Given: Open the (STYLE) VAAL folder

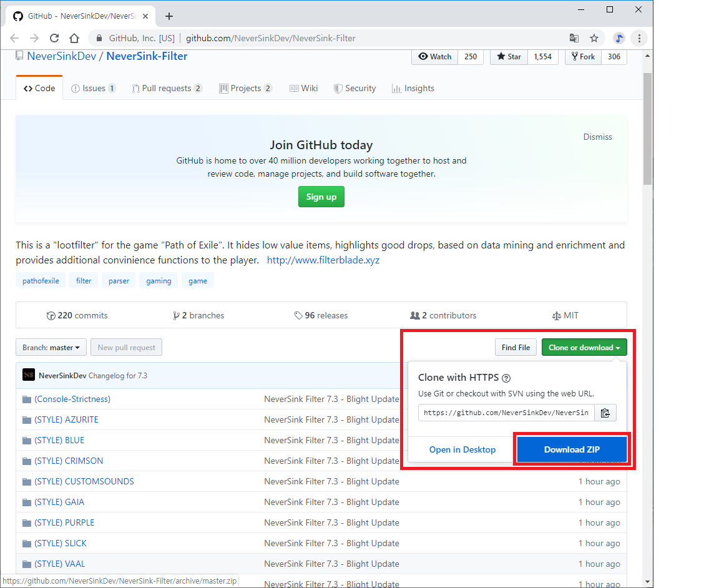Looking at the screenshot, I should [60, 564].
